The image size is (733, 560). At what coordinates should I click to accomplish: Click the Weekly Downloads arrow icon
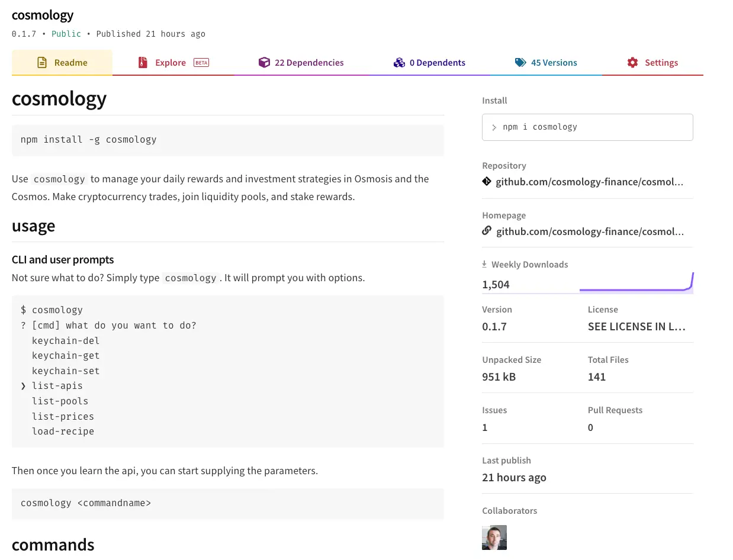(485, 264)
